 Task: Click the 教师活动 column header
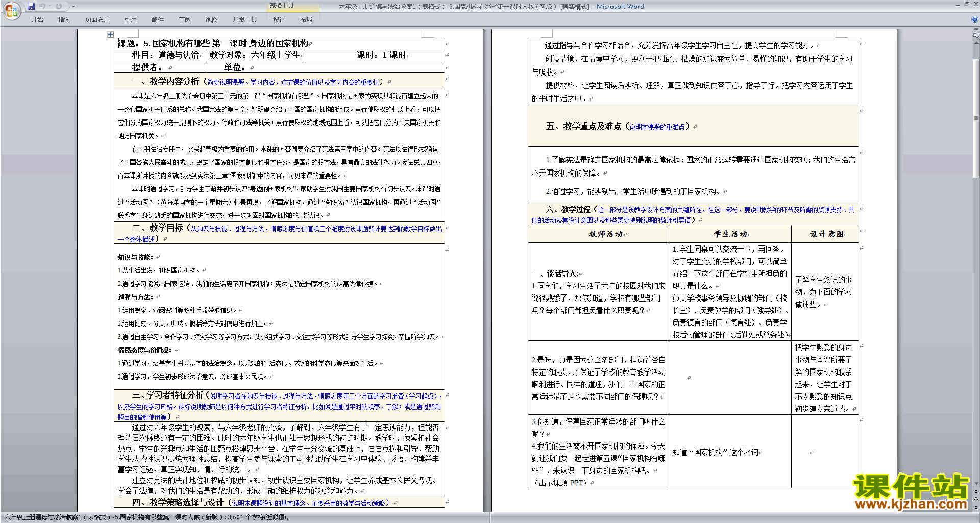click(x=606, y=234)
